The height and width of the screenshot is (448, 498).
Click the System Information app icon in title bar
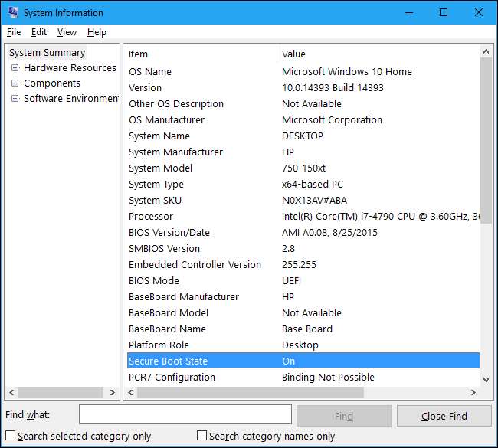pyautogui.click(x=13, y=12)
